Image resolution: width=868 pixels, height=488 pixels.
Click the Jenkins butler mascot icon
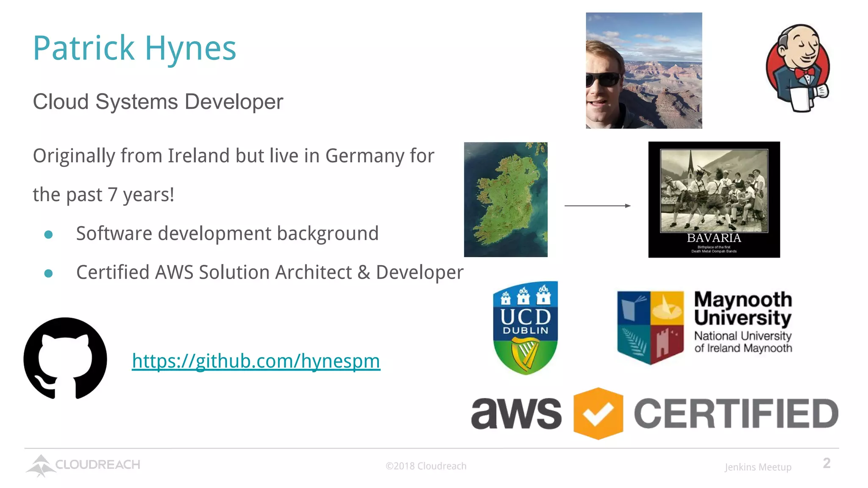[798, 69]
